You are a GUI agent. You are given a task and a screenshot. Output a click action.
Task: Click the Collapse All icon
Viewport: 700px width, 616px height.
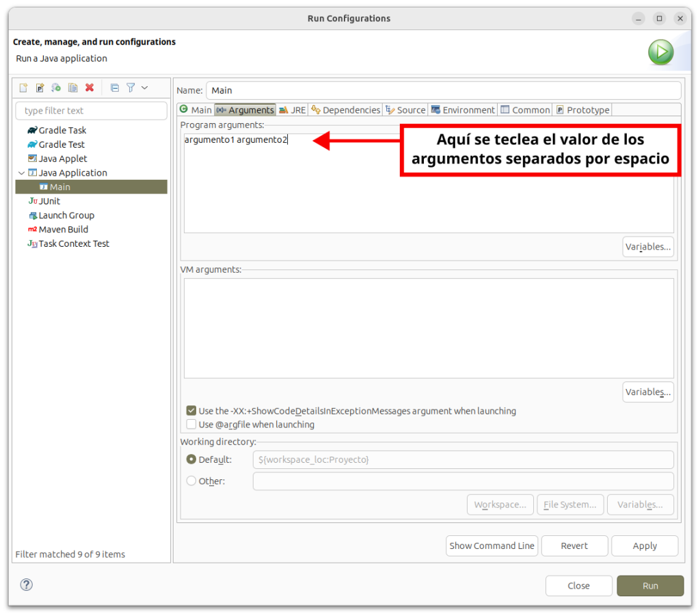click(x=115, y=88)
